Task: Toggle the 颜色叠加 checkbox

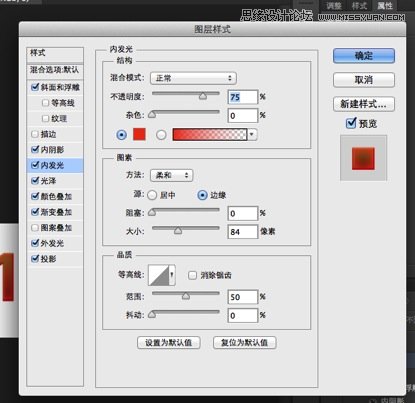Action: pyautogui.click(x=35, y=196)
